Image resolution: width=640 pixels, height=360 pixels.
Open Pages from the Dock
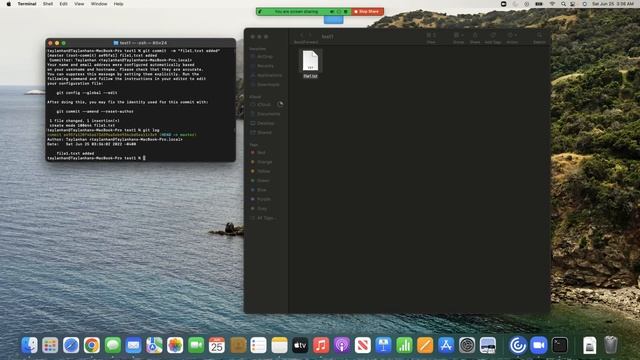pyautogui.click(x=425, y=345)
